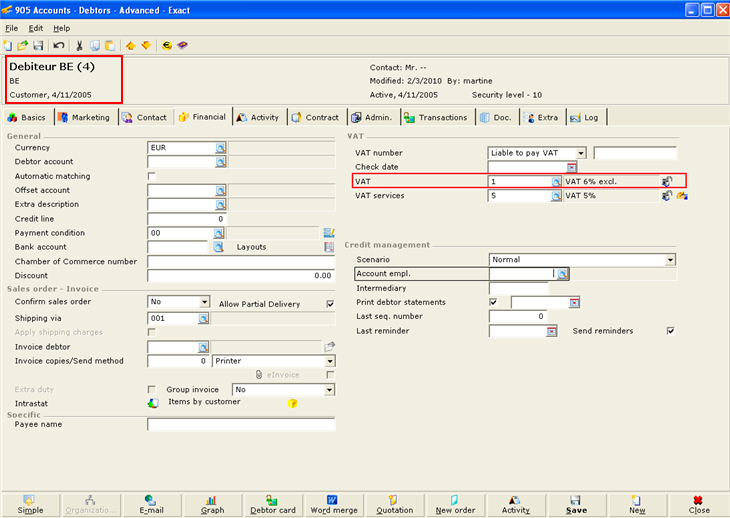Open the Edit menu
This screenshot has height=518, width=730.
point(36,28)
